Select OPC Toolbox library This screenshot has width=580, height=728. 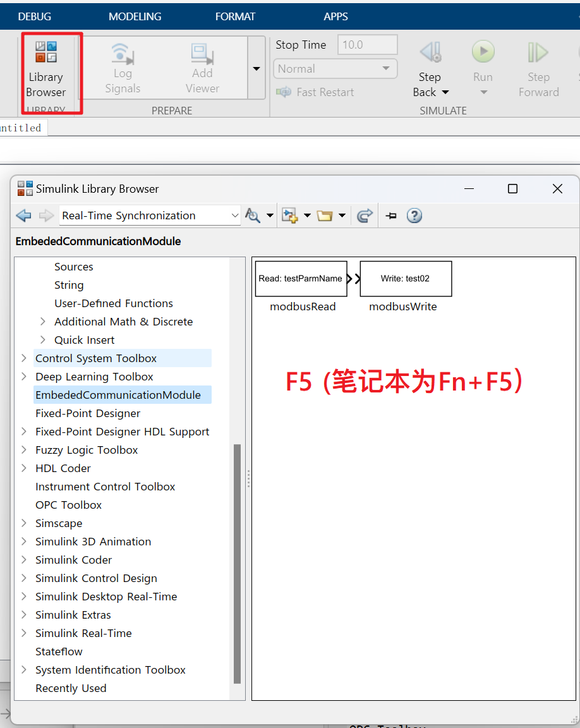point(68,505)
